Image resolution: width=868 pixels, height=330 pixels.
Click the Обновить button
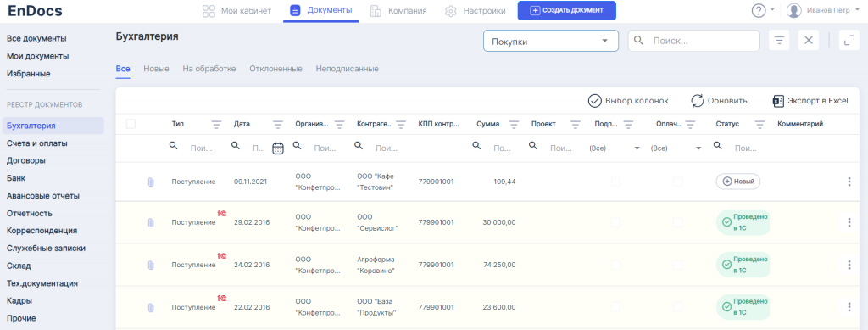click(719, 101)
